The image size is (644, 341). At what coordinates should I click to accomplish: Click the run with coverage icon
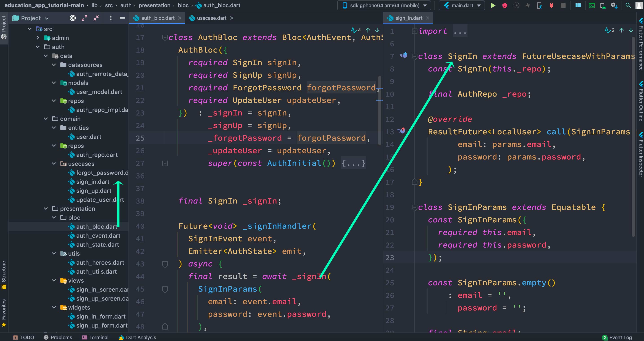(x=516, y=6)
